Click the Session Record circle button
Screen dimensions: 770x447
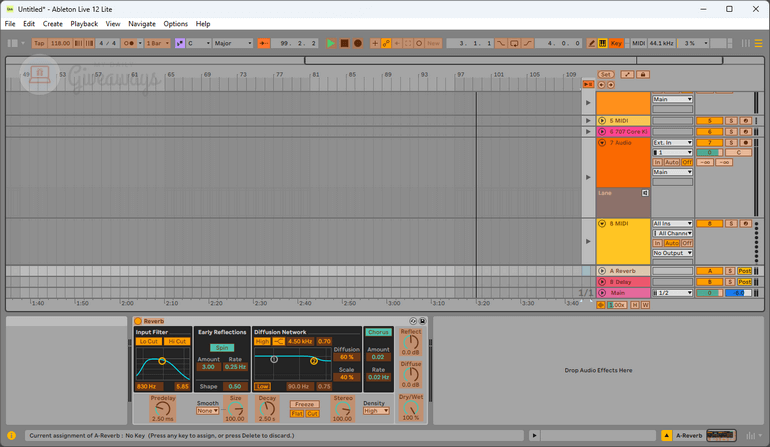point(419,43)
